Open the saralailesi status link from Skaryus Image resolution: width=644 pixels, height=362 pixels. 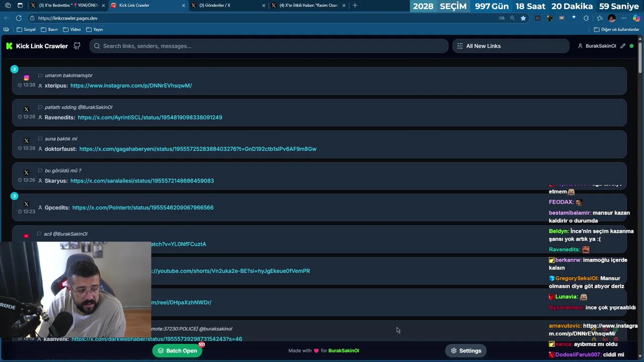142,180
